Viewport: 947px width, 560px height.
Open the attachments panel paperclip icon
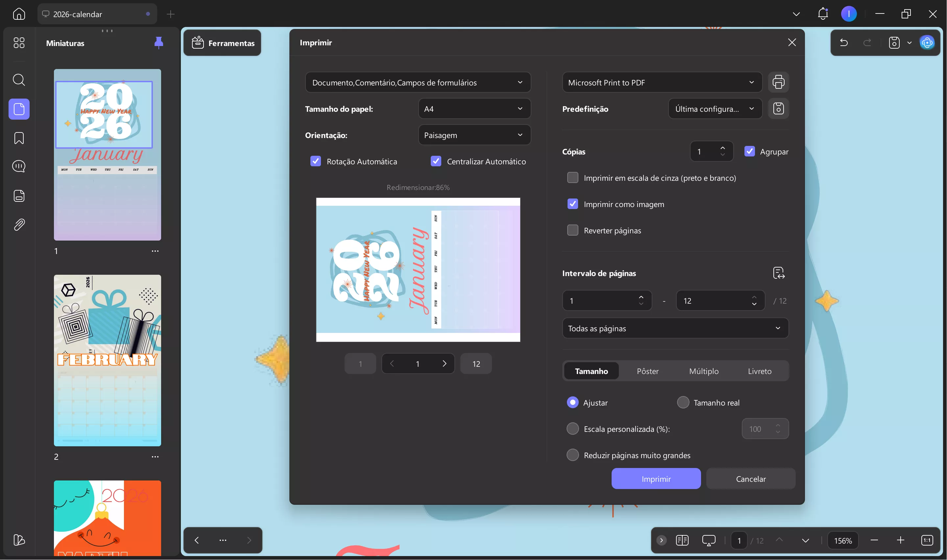(19, 225)
